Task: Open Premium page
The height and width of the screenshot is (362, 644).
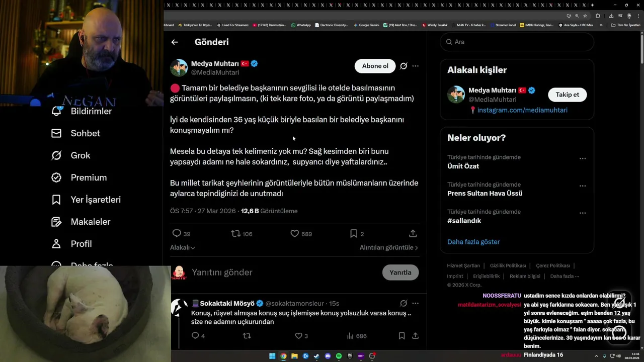Action: click(x=79, y=177)
